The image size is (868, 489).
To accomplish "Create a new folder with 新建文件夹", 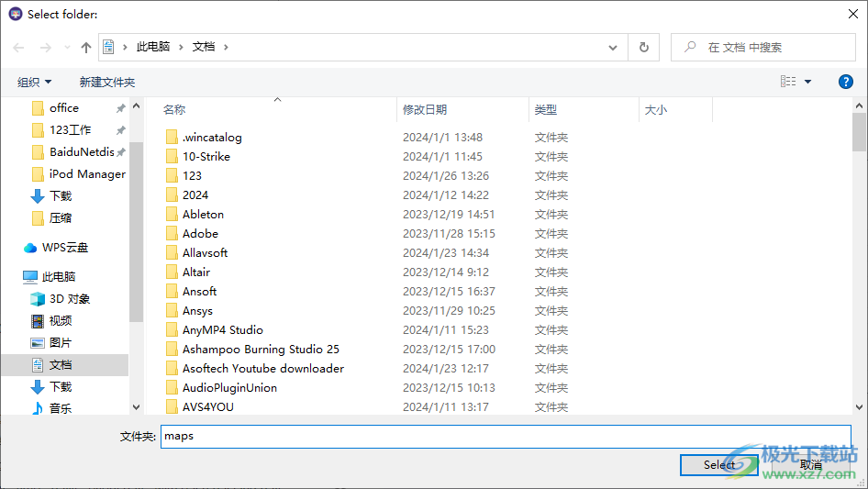I will tap(106, 82).
